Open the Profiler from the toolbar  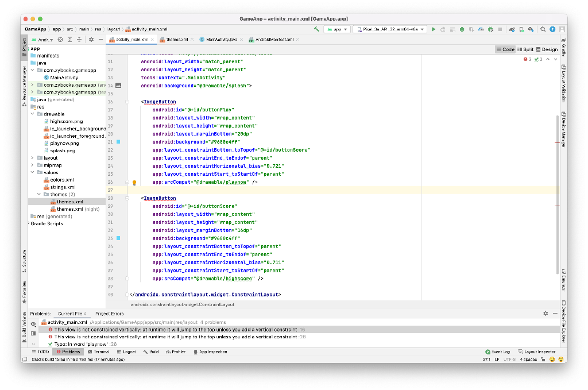tap(481, 28)
